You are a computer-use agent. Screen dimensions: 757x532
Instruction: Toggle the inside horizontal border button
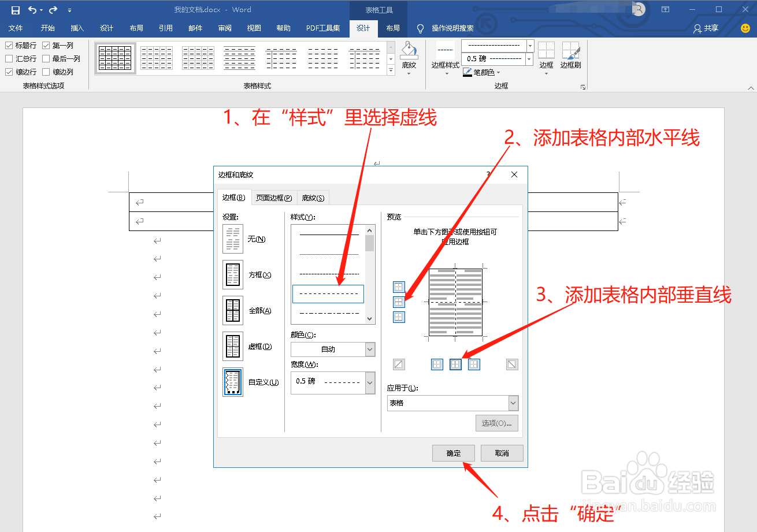[x=399, y=302]
